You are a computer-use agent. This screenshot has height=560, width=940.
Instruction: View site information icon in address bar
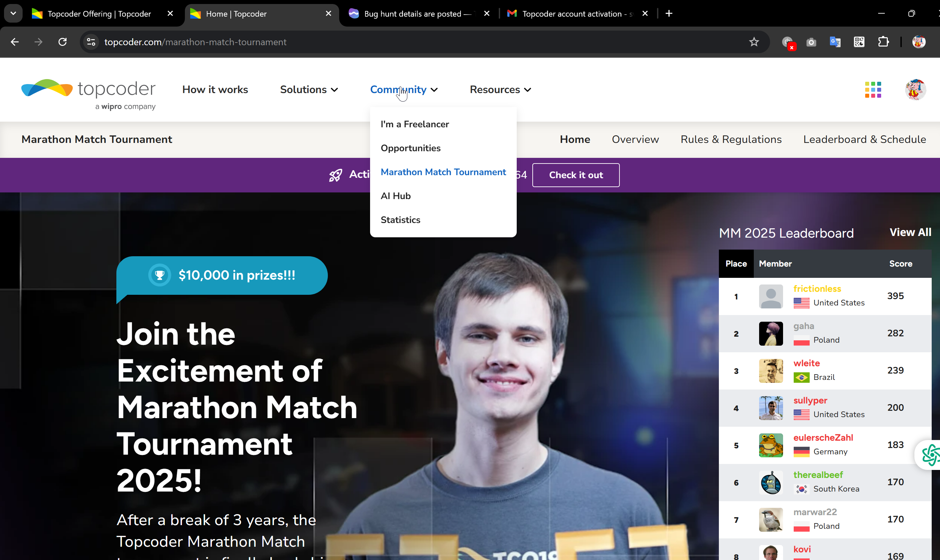pos(91,42)
